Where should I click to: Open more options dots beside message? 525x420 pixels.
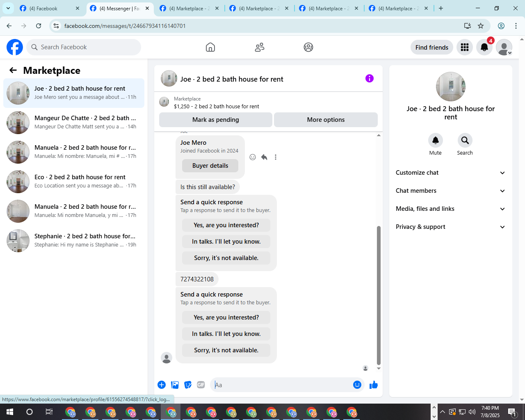(276, 157)
